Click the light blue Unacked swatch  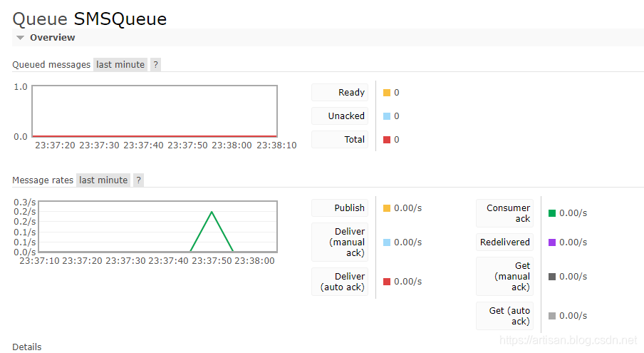387,116
